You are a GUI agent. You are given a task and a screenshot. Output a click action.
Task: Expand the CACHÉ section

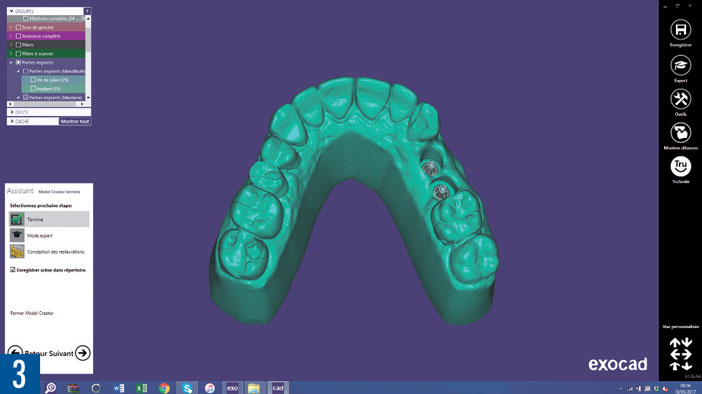click(x=12, y=121)
